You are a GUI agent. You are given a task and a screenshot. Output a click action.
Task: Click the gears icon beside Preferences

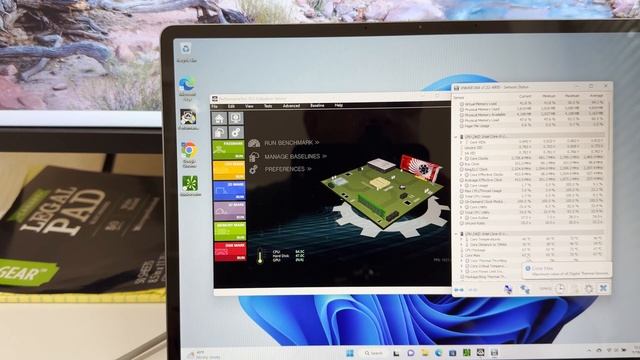[253, 169]
